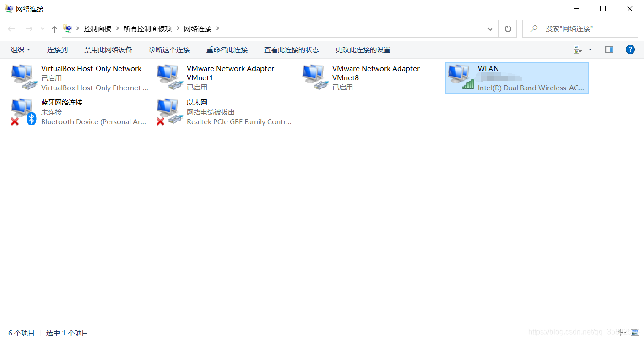Open the 组织 dropdown menu
Viewport: 644px width, 340px height.
[21, 49]
